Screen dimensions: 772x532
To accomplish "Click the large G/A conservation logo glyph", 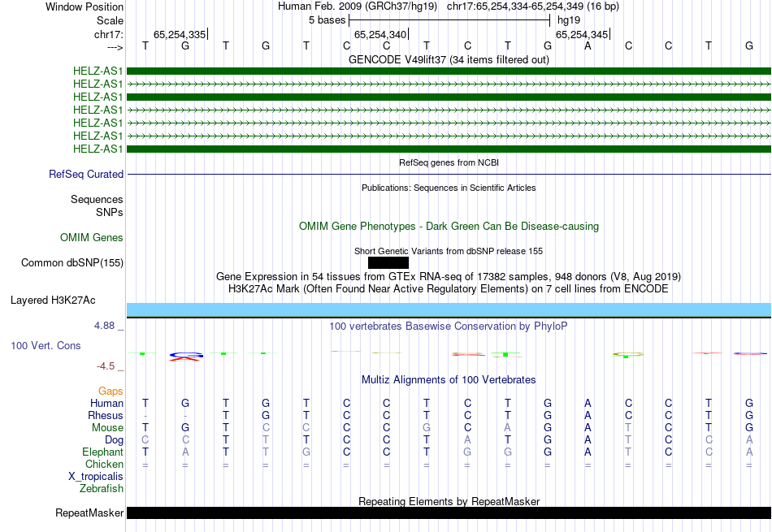I will point(185,357).
